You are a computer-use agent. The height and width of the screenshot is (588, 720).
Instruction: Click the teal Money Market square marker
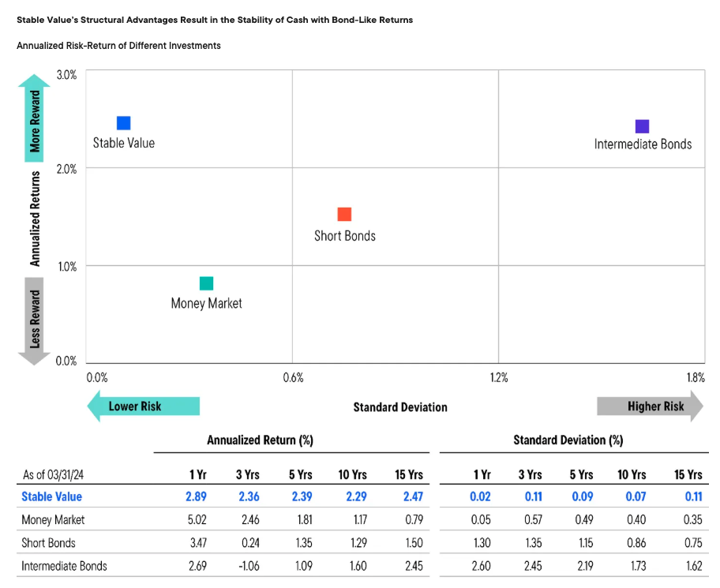pos(206,284)
